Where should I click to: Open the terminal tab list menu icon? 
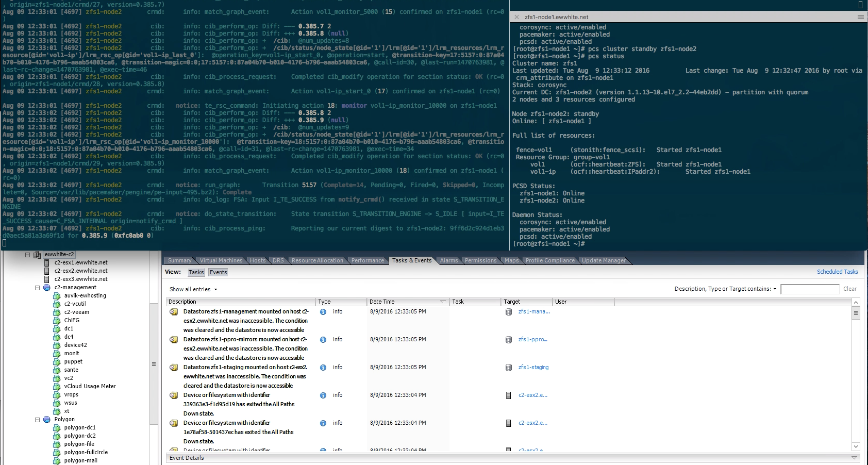860,17
